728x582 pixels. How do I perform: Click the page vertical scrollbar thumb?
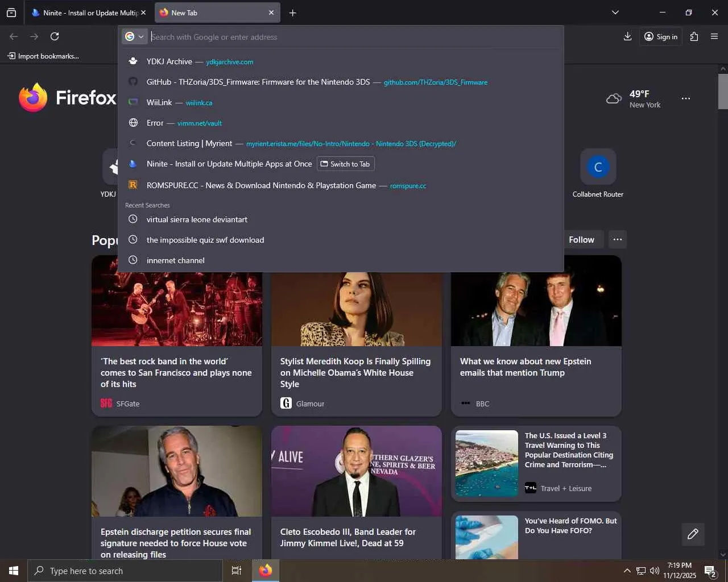723,91
